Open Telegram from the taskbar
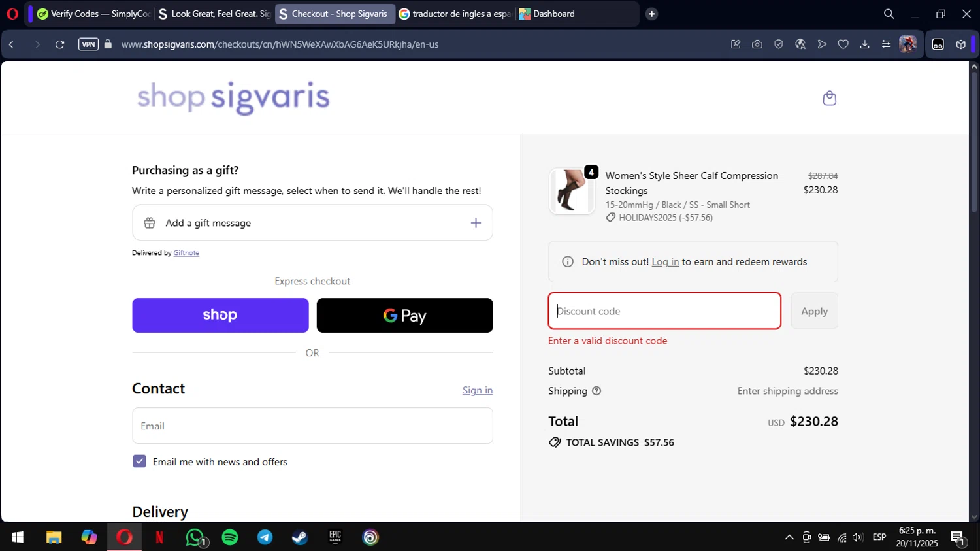The width and height of the screenshot is (980, 551). (x=265, y=537)
